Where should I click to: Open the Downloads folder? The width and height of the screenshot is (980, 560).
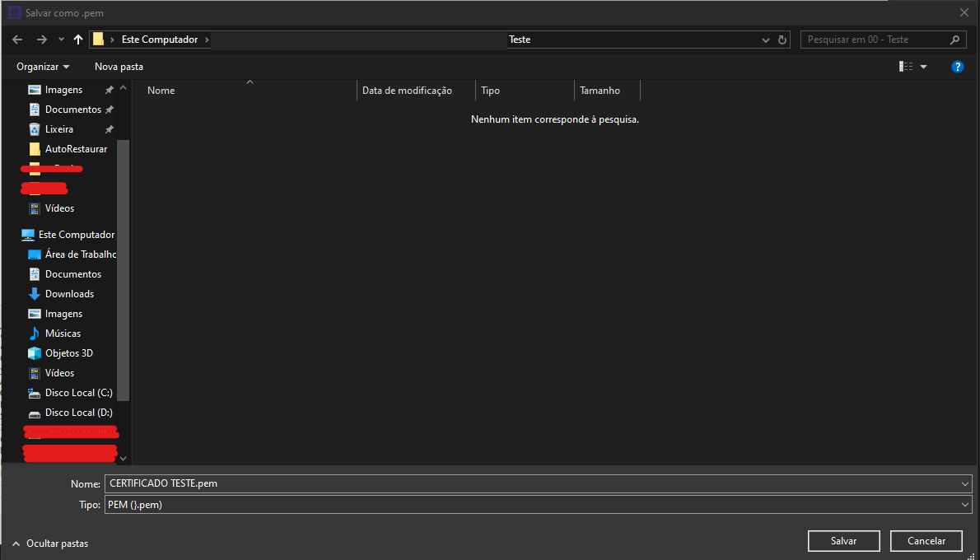(69, 294)
